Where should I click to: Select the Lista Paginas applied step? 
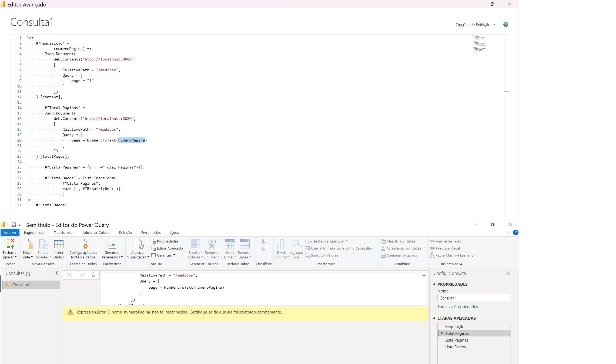click(x=474, y=340)
